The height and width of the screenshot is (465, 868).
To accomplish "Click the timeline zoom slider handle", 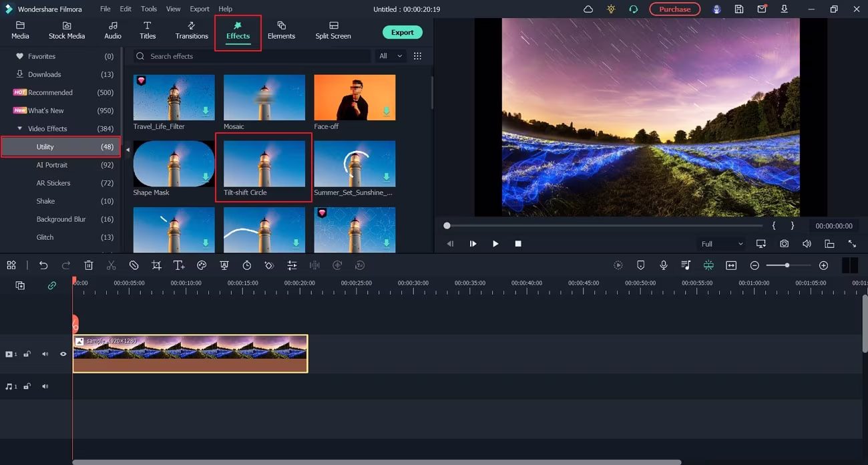I will click(787, 265).
